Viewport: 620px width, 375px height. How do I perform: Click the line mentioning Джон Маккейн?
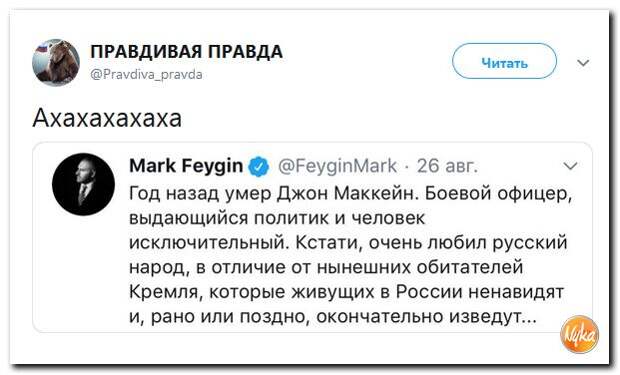(x=351, y=194)
